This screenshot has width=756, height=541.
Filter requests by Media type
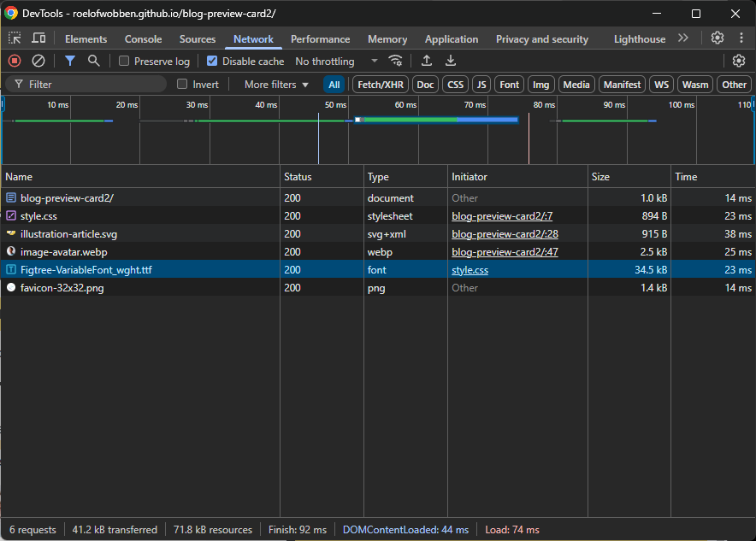[x=576, y=85]
